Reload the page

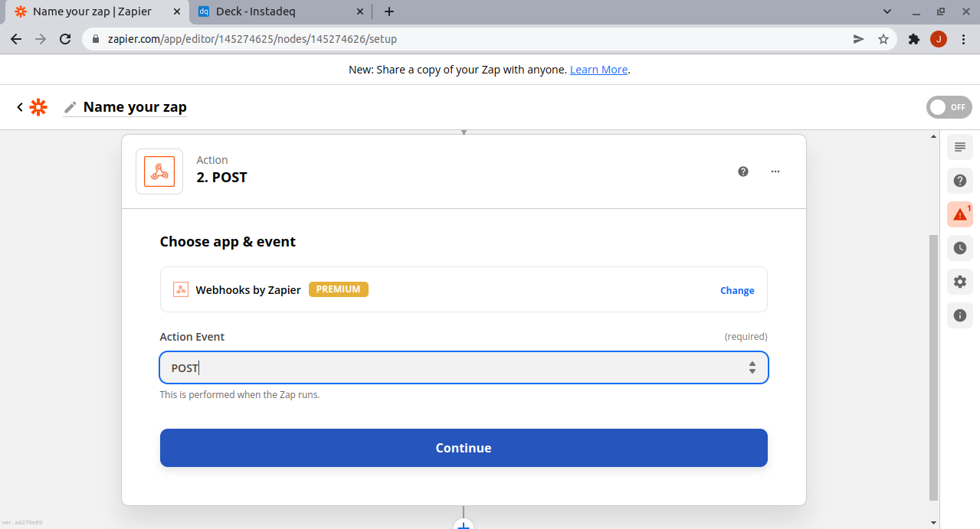(x=65, y=39)
